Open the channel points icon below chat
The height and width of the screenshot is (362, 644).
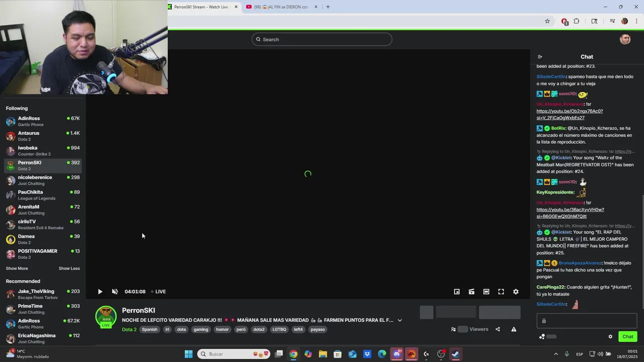542,337
